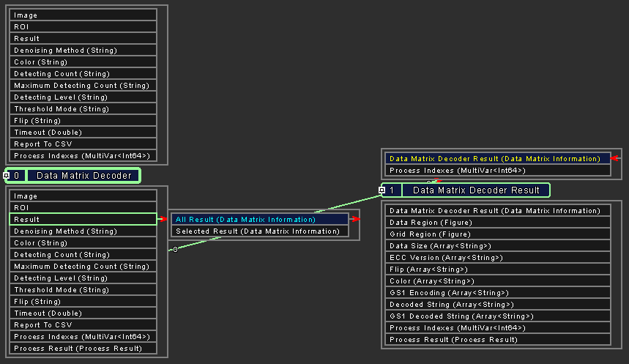The width and height of the screenshot is (629, 364).
Task: Select Grid Region (Figure) output
Action: 498,234
